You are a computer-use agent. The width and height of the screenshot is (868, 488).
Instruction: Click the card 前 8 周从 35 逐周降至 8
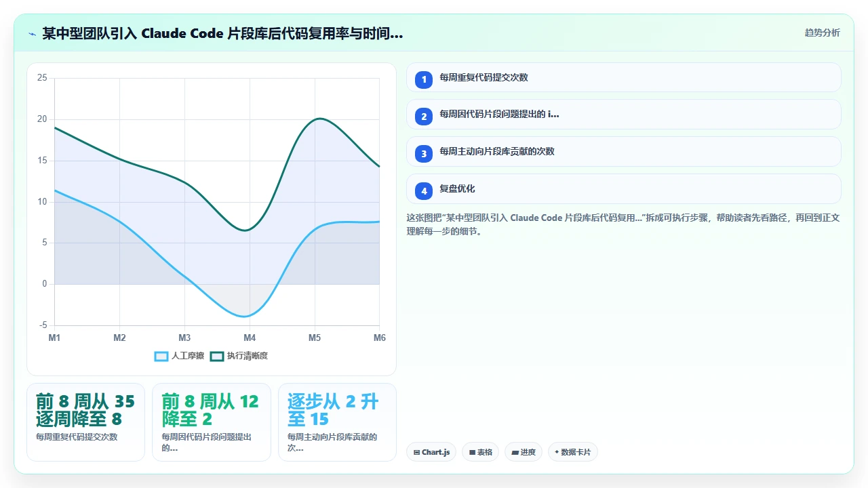point(85,422)
